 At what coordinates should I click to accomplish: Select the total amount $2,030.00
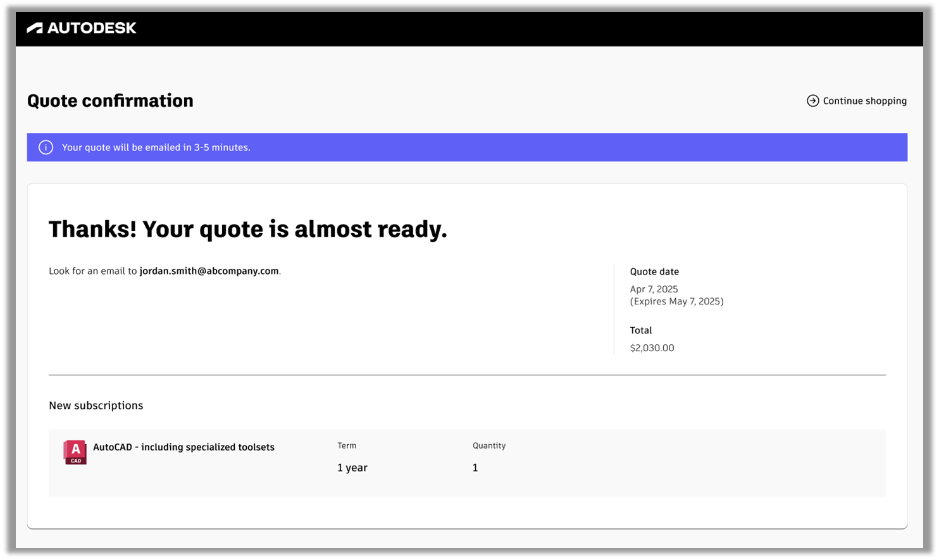(x=652, y=348)
